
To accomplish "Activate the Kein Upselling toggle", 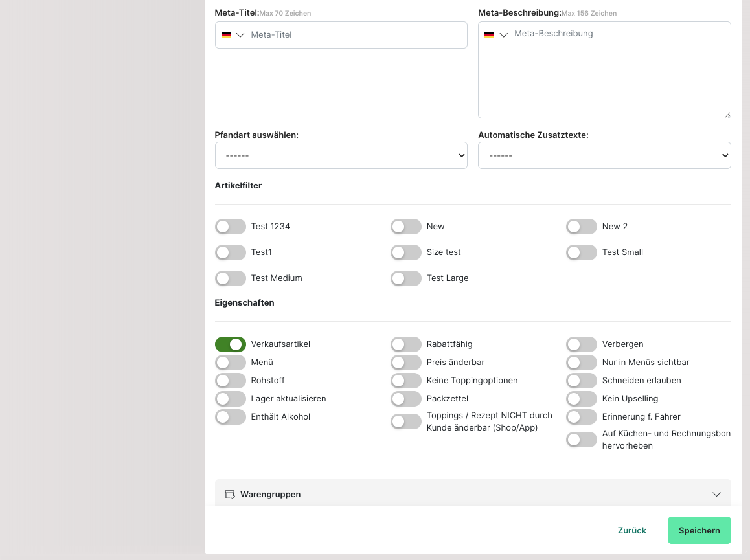I will click(x=582, y=399).
